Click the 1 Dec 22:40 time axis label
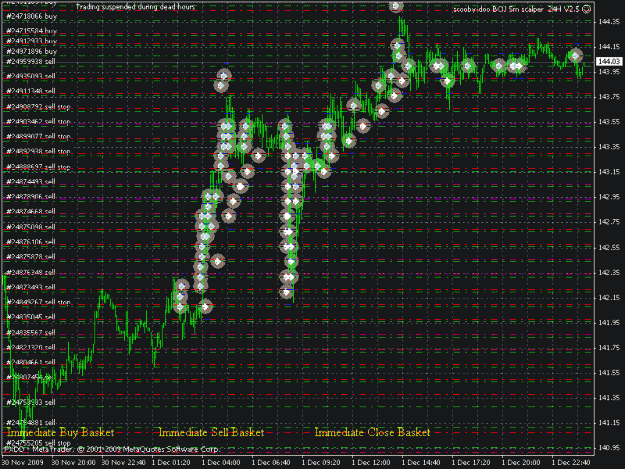Screen dimensions: 625x469 click(x=571, y=463)
